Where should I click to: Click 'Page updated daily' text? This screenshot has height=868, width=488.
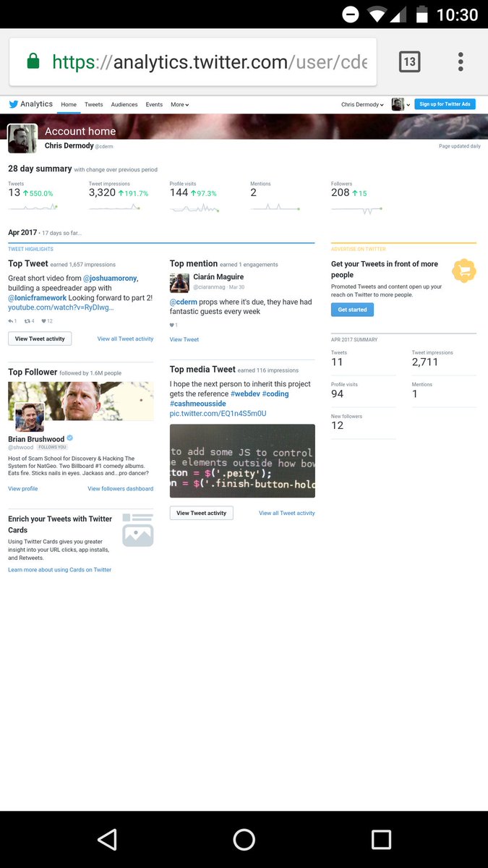tap(460, 146)
